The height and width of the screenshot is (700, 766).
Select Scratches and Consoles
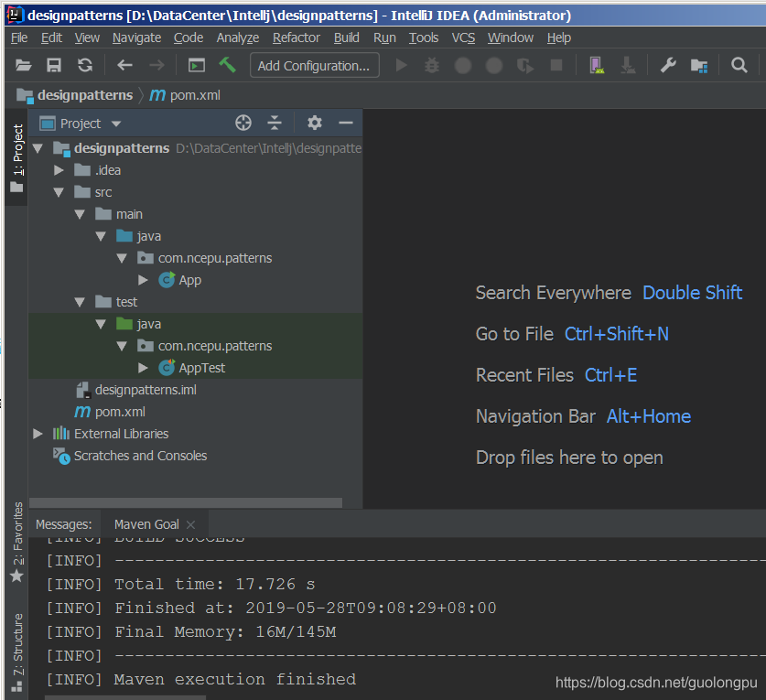[140, 456]
